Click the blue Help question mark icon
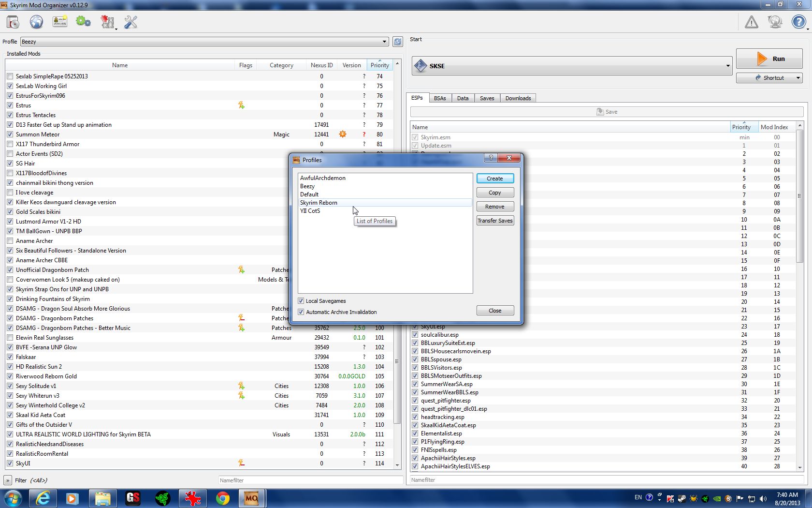 tap(798, 22)
